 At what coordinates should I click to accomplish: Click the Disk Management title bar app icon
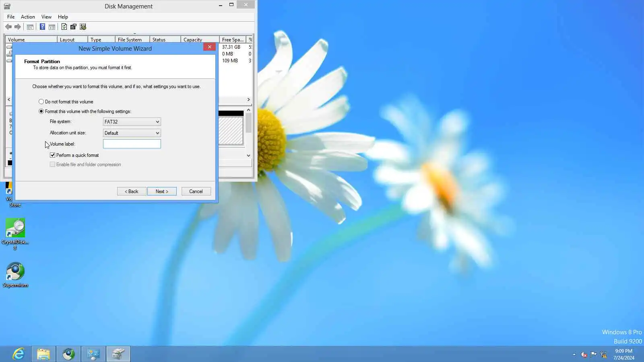7,6
